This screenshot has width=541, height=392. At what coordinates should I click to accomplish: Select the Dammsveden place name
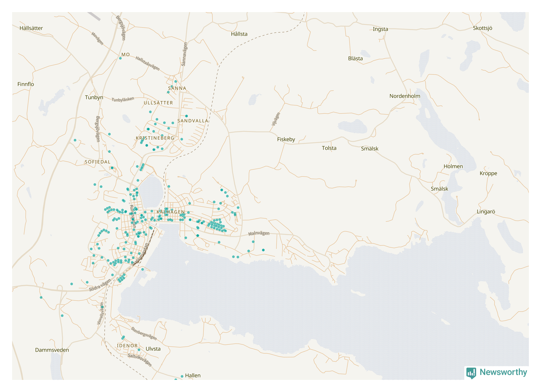(52, 350)
